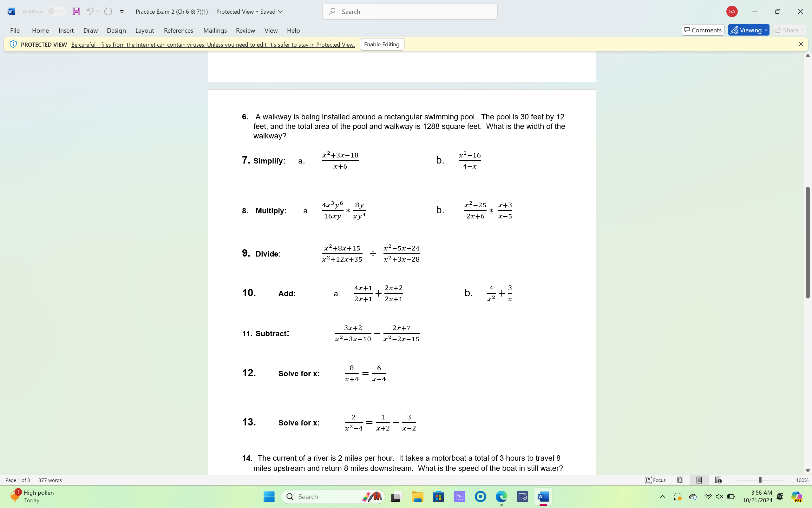The width and height of the screenshot is (812, 508).
Task: Open the View tab
Action: (x=271, y=30)
